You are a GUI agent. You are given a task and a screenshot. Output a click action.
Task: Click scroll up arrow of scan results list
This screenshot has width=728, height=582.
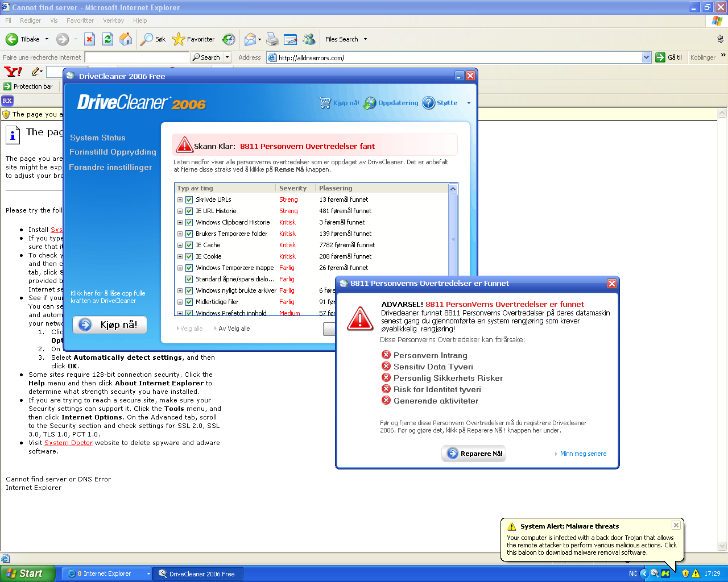click(453, 189)
